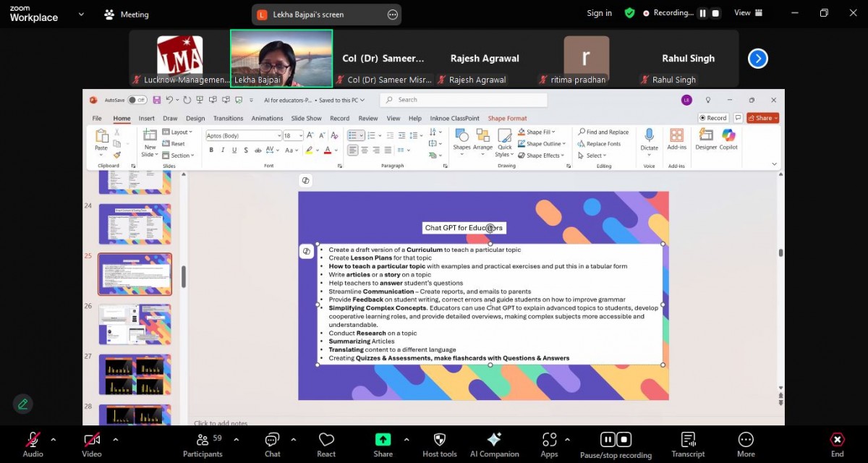Open the Zoom View layout menu
Viewport: 868px width, 463px height.
[747, 13]
